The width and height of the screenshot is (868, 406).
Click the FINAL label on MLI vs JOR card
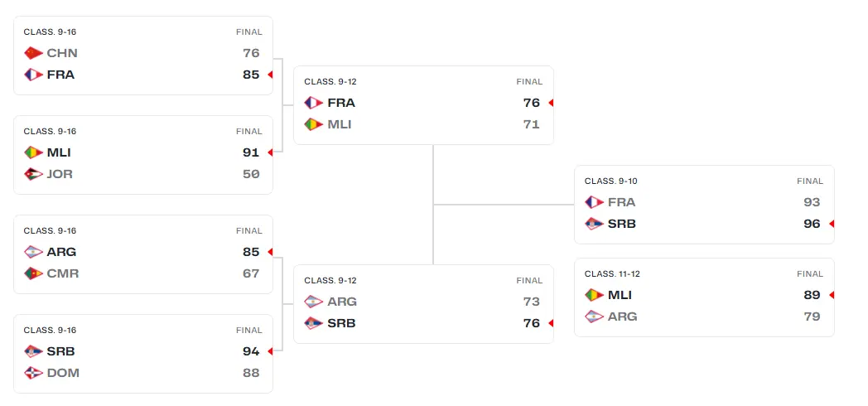249,131
